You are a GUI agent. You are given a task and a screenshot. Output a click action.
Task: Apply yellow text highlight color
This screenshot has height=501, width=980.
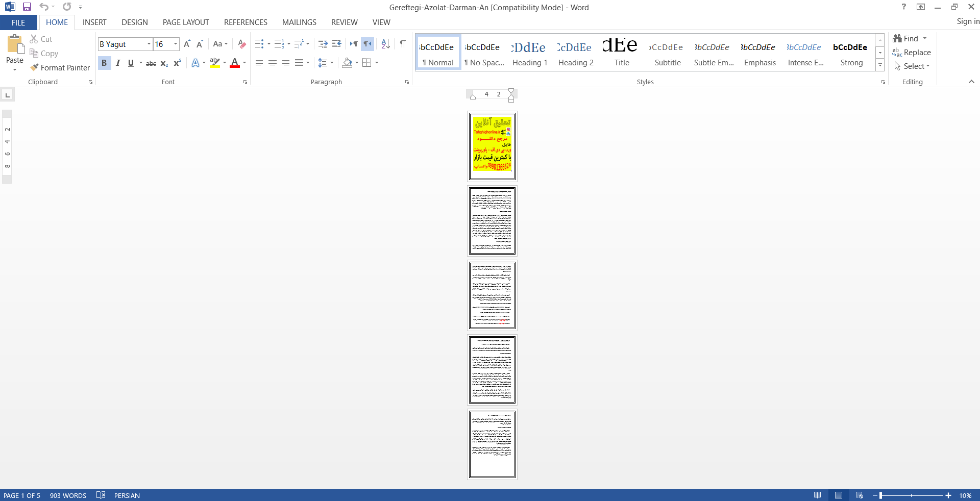pyautogui.click(x=215, y=63)
